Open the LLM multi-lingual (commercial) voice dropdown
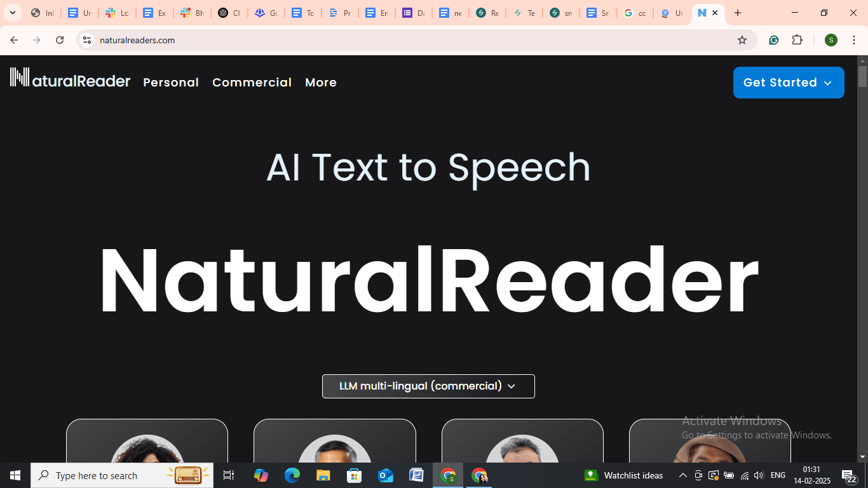 pos(428,386)
